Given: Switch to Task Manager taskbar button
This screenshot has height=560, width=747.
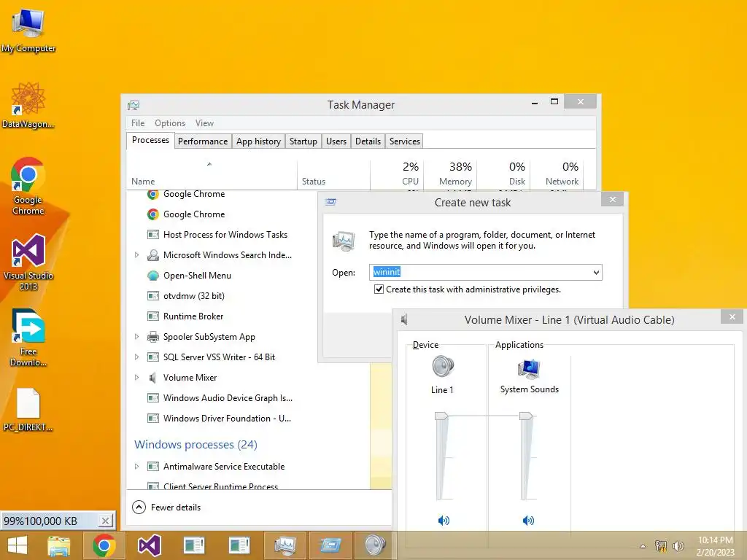Looking at the screenshot, I should [x=285, y=545].
